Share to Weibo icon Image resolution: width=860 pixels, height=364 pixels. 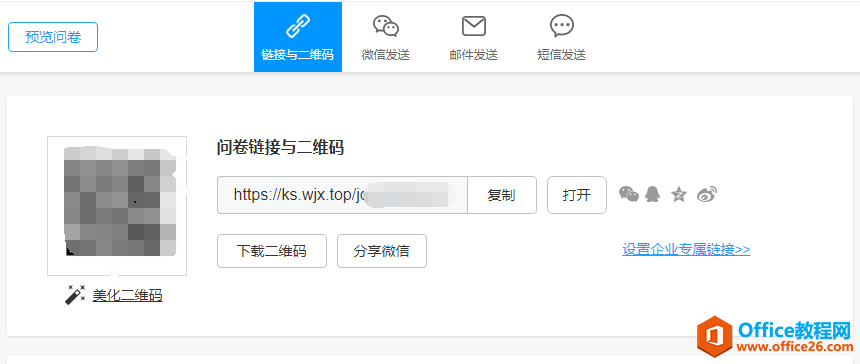pos(707,194)
